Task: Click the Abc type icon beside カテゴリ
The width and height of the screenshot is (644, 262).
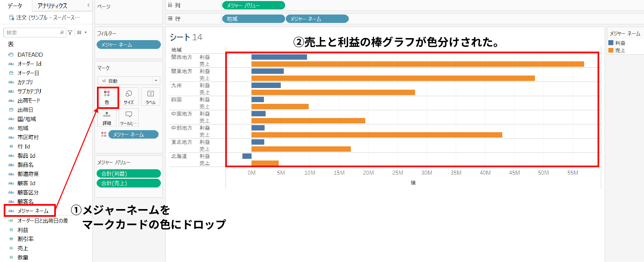Action: tap(11, 82)
